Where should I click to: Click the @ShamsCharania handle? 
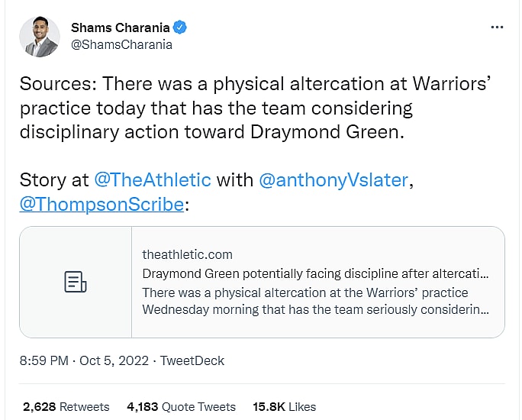click(x=121, y=44)
